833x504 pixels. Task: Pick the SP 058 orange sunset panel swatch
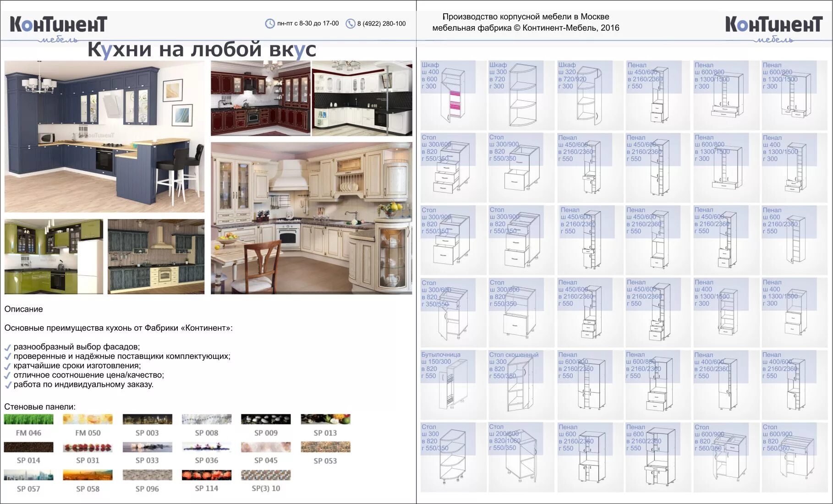pyautogui.click(x=88, y=475)
